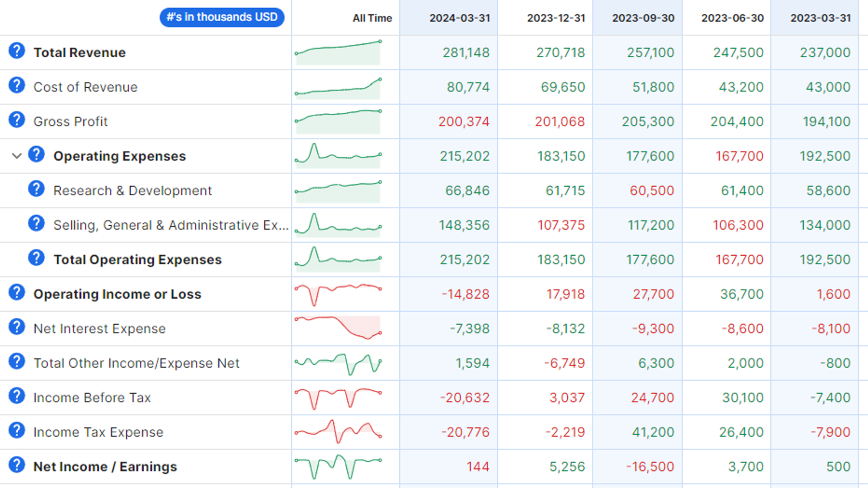Viewport: 868px width, 488px height.
Task: Open Total Revenue all-time sparkline chart
Action: [x=338, y=53]
